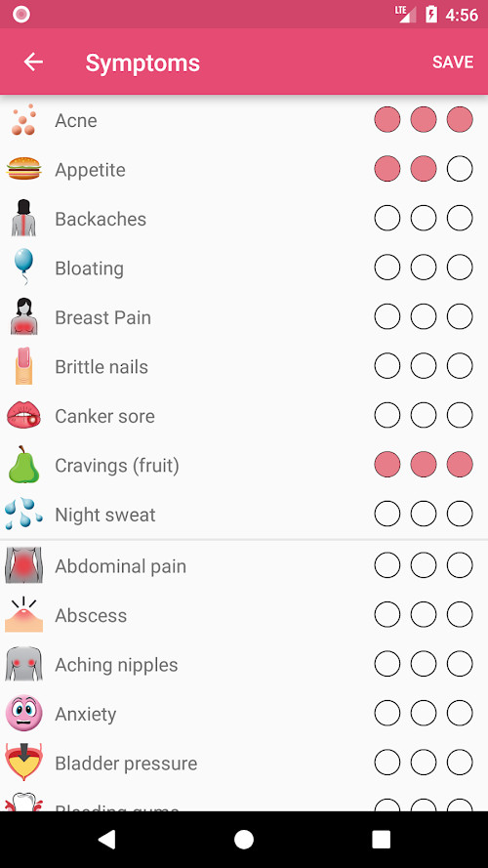Select second intensity circle for Breast Pain
The width and height of the screenshot is (488, 868).
424,316
